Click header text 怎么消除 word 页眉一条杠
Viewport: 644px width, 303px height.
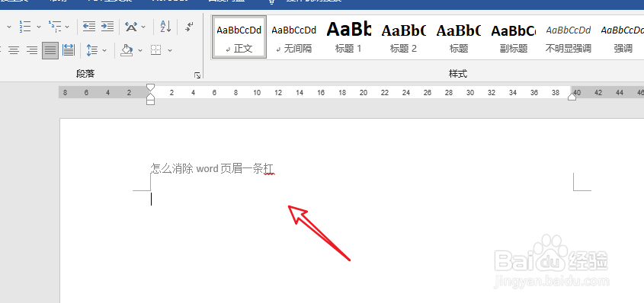pos(212,168)
